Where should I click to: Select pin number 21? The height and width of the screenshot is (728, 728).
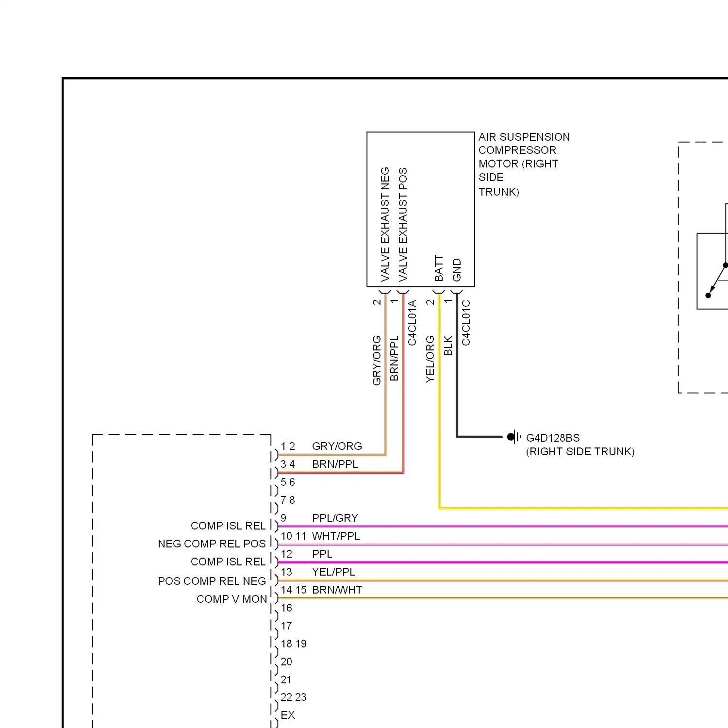click(286, 679)
